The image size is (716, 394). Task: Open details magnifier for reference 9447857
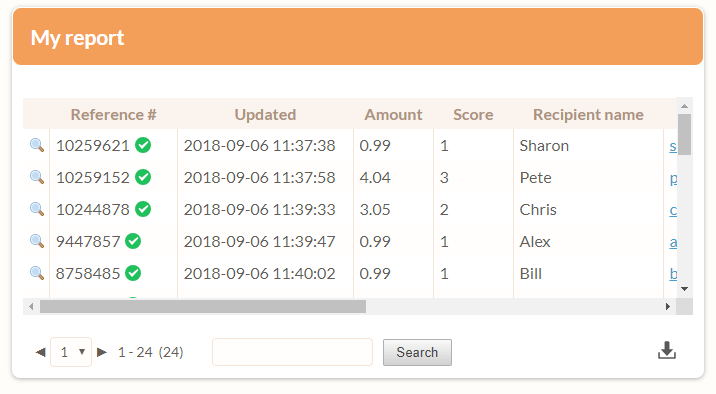click(37, 241)
